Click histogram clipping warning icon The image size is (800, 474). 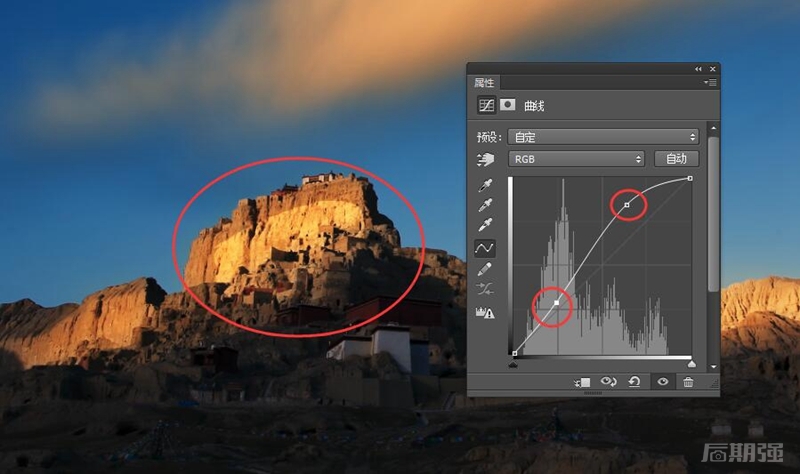pos(485,312)
